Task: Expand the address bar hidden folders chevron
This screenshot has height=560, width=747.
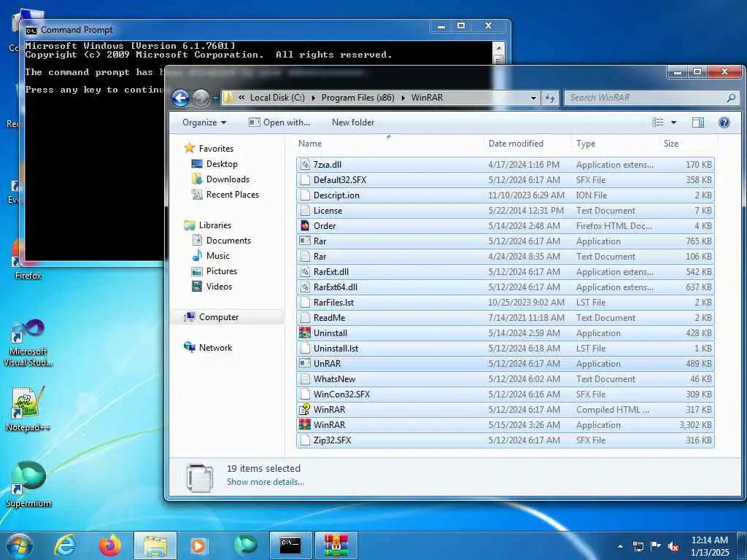Action: click(241, 98)
